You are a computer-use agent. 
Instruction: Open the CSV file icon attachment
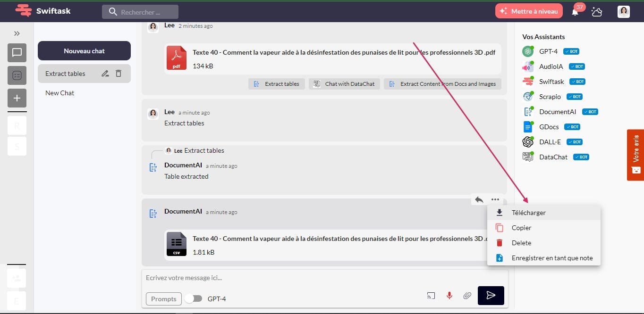(x=177, y=244)
